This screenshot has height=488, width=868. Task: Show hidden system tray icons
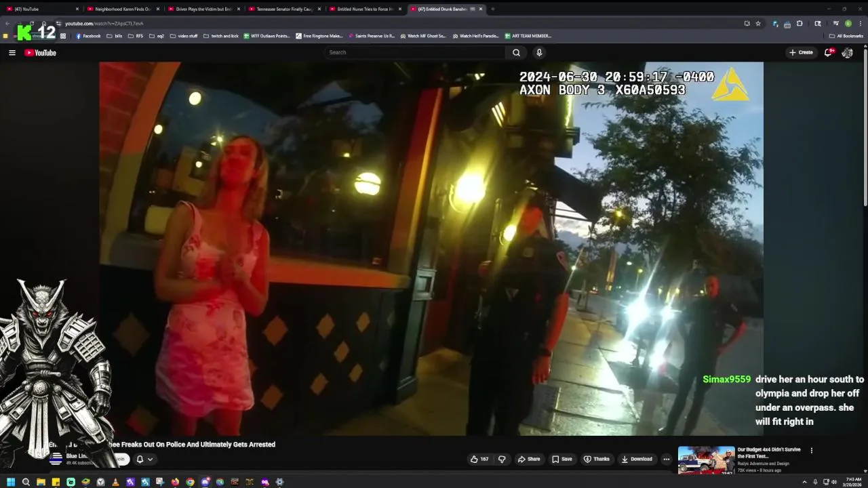click(x=806, y=482)
